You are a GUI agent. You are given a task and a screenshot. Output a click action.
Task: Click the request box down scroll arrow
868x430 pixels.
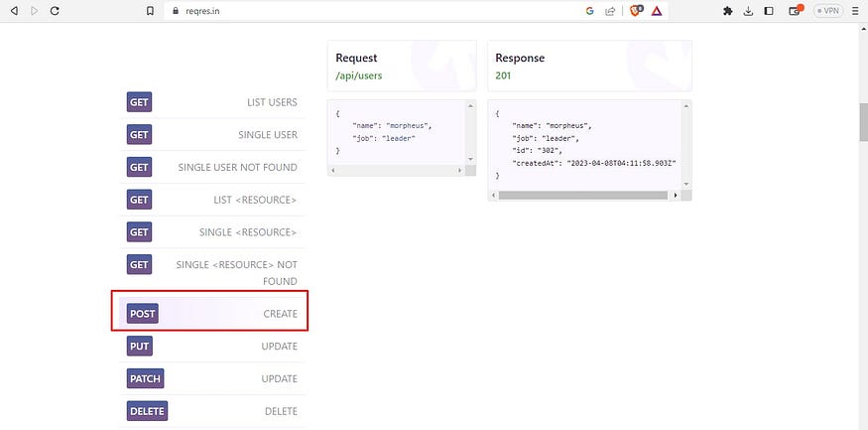[470, 159]
